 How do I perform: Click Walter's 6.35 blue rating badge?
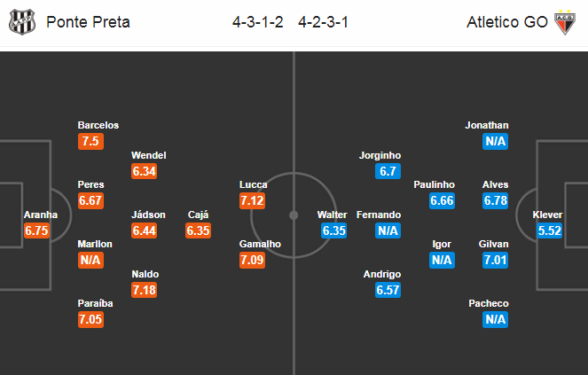point(333,230)
